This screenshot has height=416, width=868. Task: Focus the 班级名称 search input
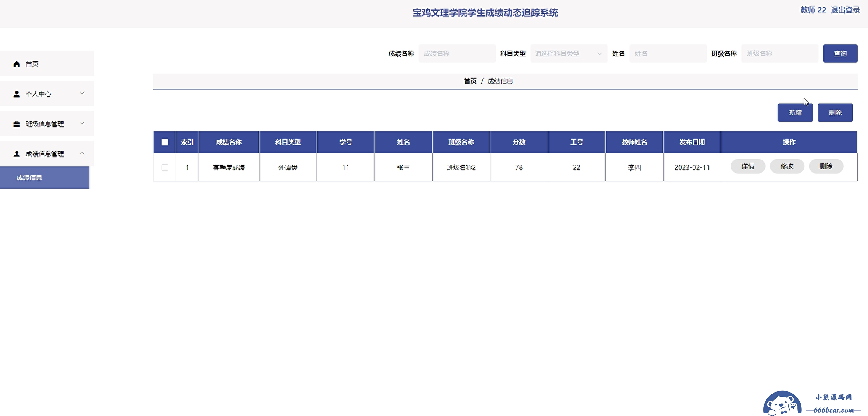pos(780,53)
